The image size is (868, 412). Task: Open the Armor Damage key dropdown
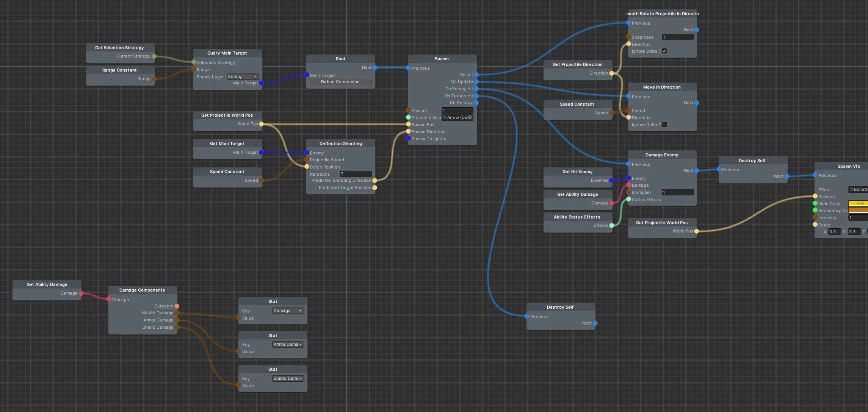tap(288, 345)
